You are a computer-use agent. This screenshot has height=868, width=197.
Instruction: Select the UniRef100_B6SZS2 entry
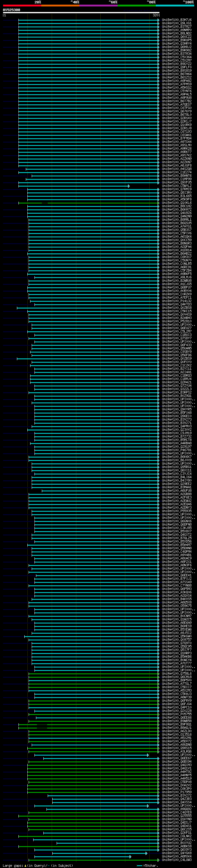click(177, 78)
